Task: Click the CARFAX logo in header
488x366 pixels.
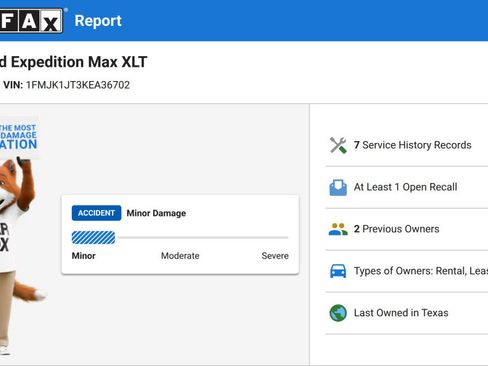Action: tap(31, 21)
